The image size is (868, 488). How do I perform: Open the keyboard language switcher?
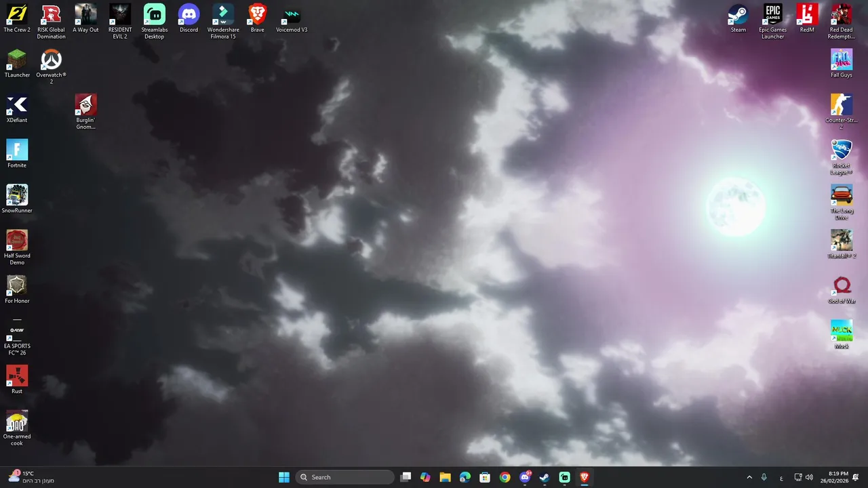pyautogui.click(x=781, y=477)
